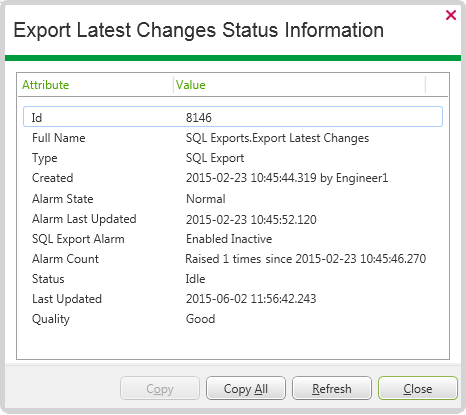
Task: Click the Enabled Inactive value
Action: pos(229,239)
